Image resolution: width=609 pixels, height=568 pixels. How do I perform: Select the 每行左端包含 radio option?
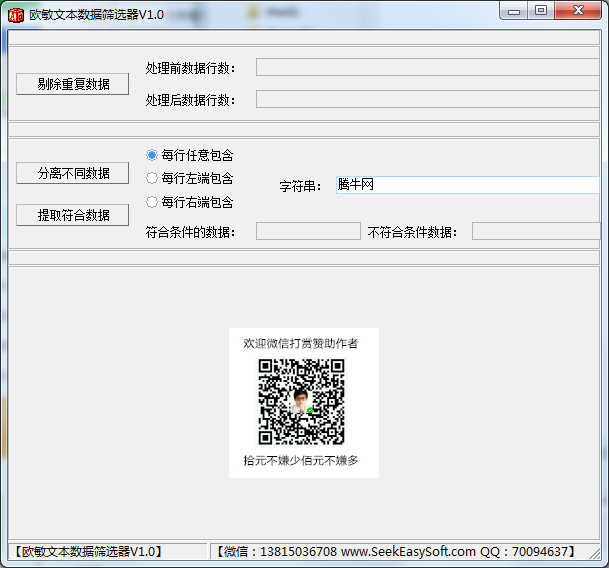coord(190,178)
